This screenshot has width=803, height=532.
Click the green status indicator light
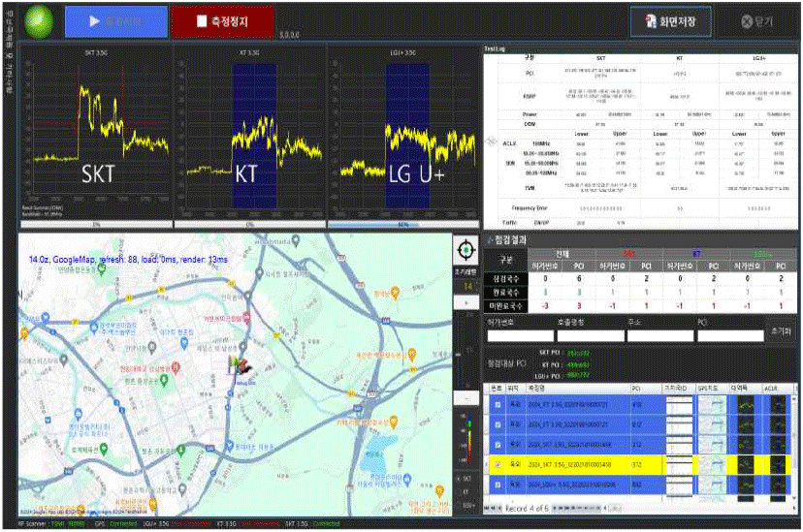(x=39, y=21)
